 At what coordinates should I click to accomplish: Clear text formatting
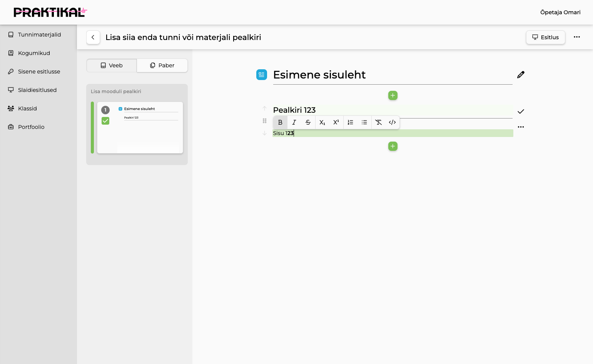pos(379,122)
